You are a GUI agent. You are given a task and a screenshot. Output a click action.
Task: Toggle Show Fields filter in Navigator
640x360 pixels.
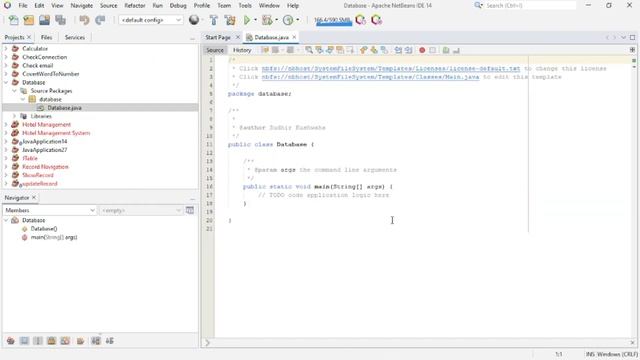[x=24, y=341]
